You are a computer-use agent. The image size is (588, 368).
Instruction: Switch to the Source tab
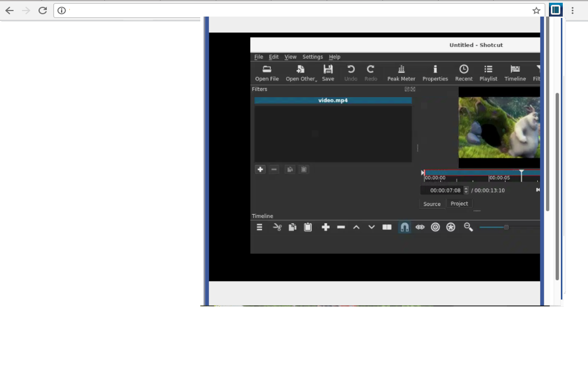click(432, 204)
